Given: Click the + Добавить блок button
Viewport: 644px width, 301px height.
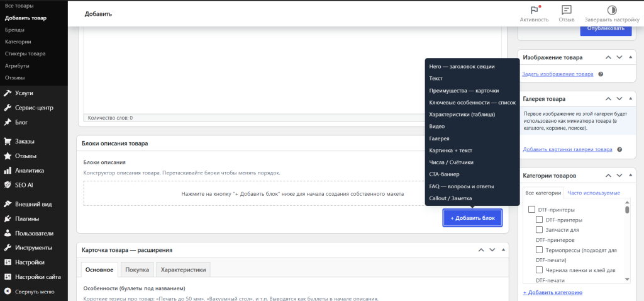Looking at the screenshot, I should point(473,218).
